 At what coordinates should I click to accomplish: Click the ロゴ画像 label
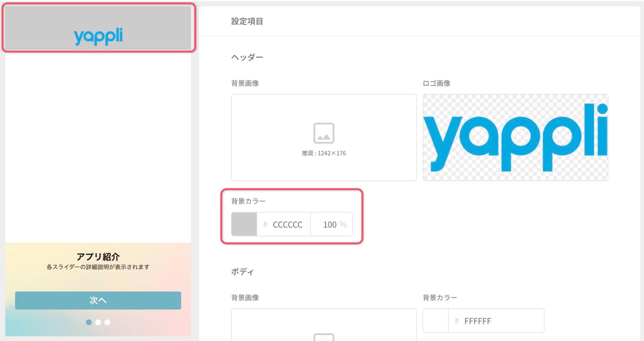point(436,83)
